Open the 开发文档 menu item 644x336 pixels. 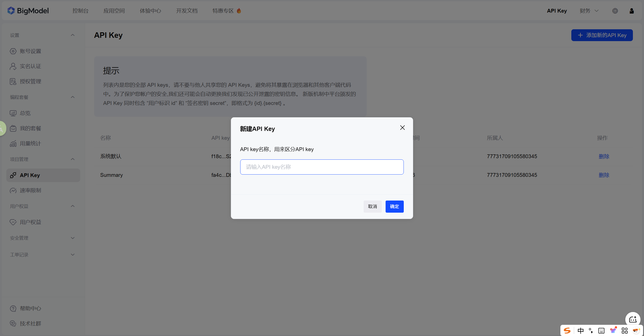coord(187,11)
